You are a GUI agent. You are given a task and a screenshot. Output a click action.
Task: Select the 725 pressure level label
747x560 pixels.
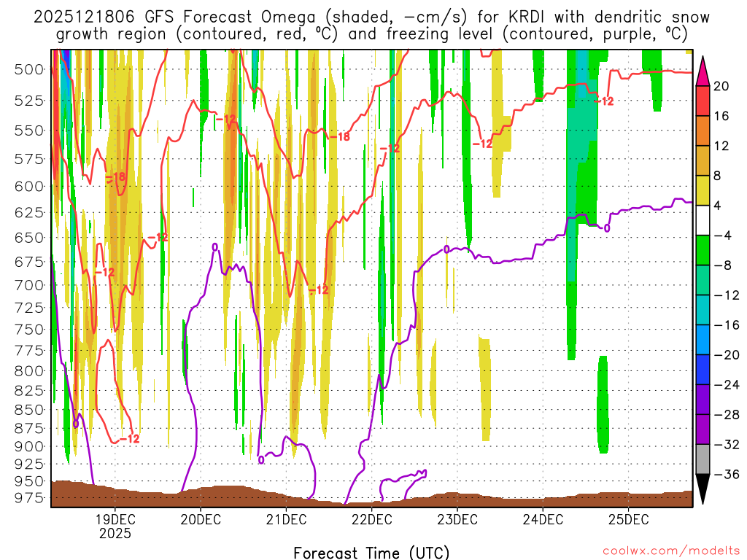[29, 308]
